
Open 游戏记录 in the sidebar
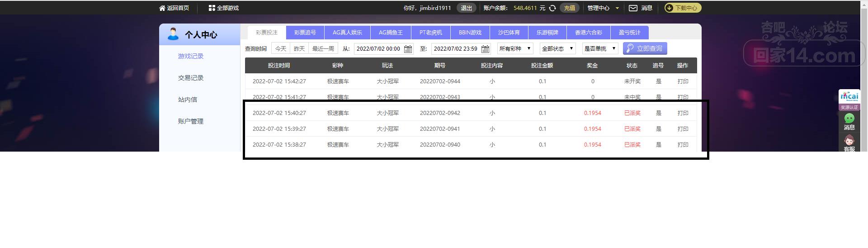(x=191, y=56)
